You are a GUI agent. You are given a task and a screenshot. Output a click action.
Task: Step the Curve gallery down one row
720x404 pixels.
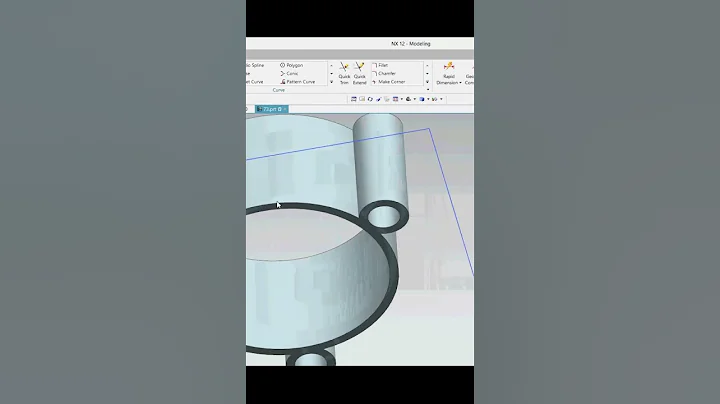(x=332, y=74)
